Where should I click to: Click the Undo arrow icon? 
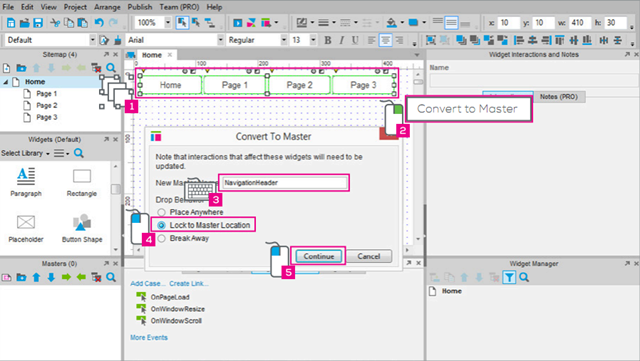click(x=99, y=23)
